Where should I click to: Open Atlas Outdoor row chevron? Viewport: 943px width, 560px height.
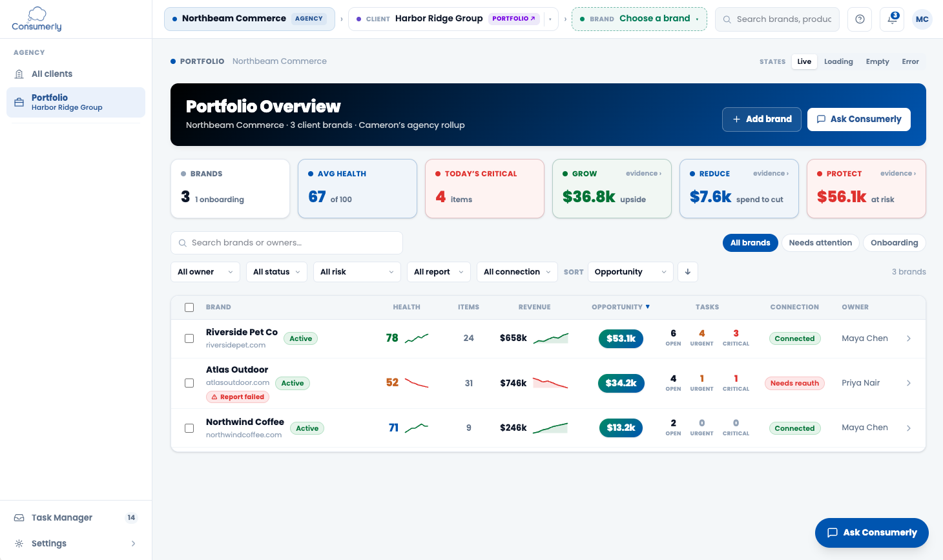(909, 383)
